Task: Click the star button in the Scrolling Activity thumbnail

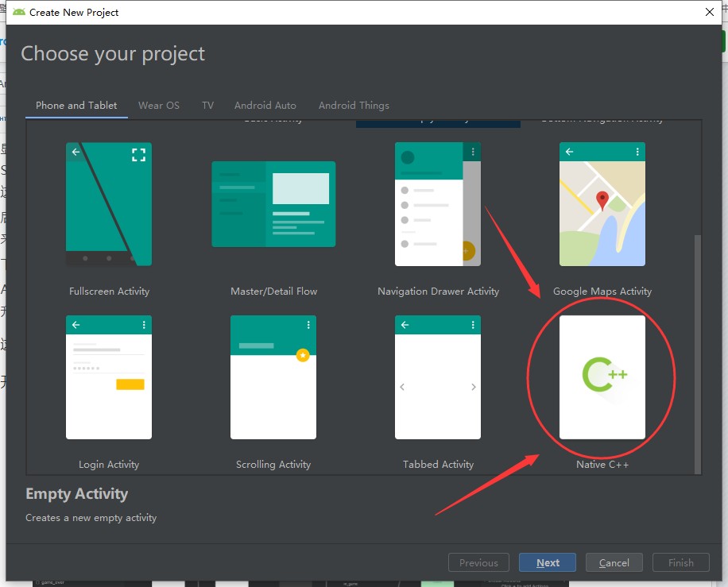Action: coord(303,355)
